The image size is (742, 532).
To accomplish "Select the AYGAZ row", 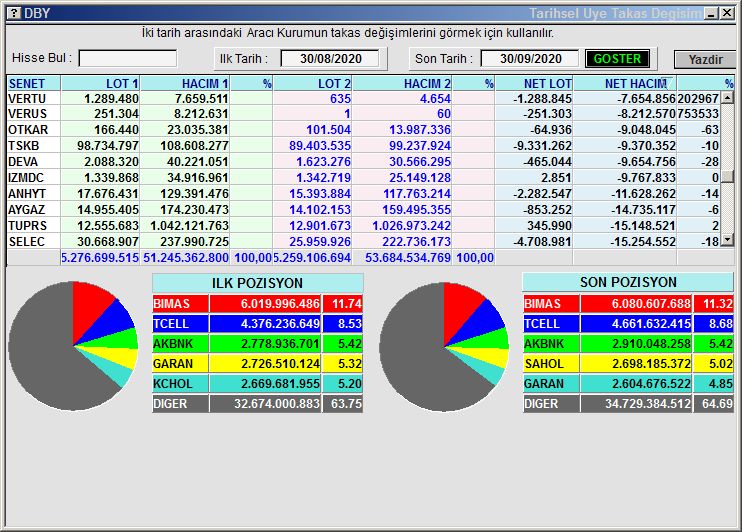I will tap(363, 210).
